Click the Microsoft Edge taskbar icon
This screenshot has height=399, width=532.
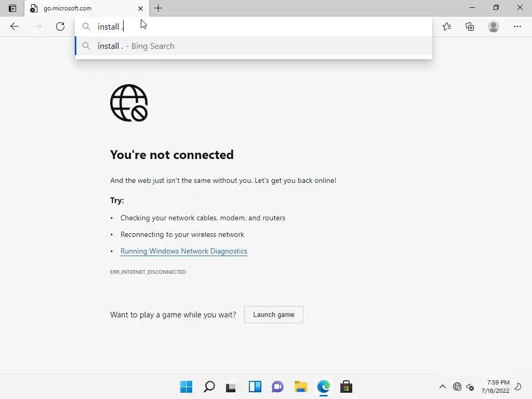click(323, 387)
